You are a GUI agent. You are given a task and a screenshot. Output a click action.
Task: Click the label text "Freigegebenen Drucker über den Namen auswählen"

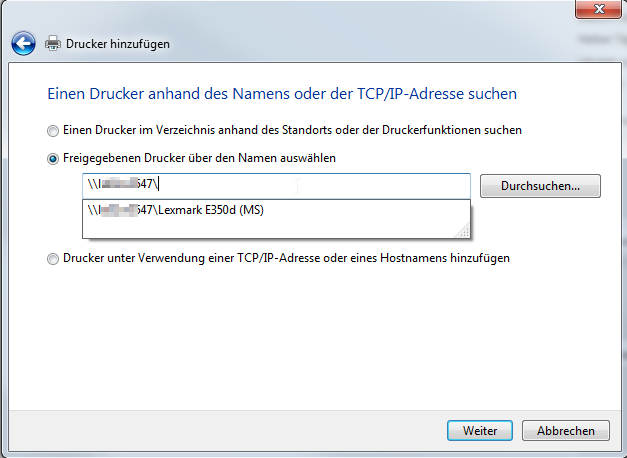click(199, 158)
